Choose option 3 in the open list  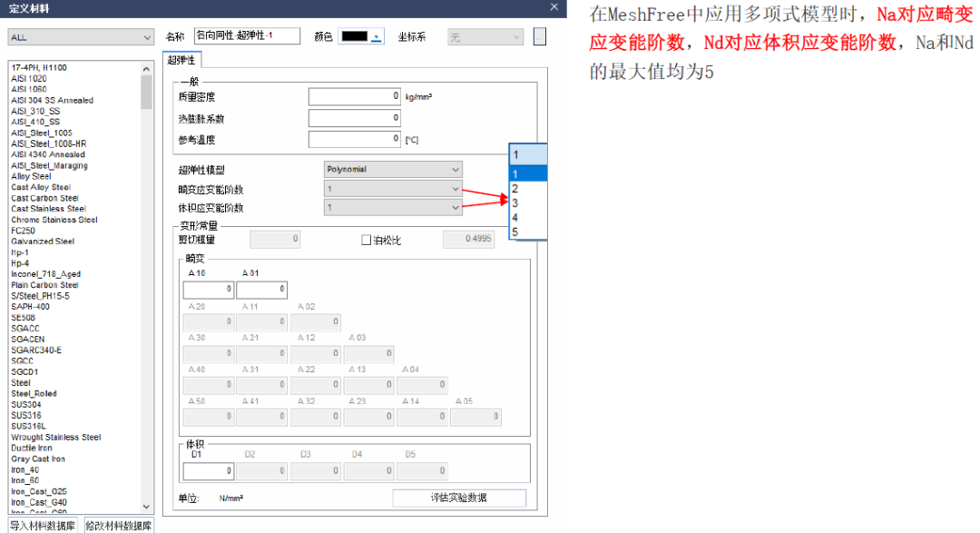coord(515,203)
